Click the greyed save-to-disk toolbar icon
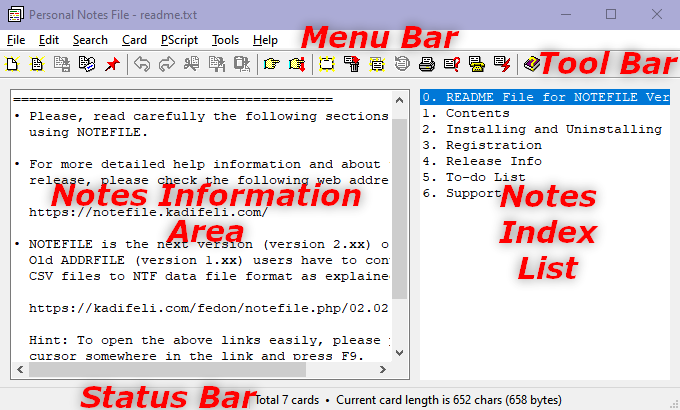The height and width of the screenshot is (410, 680). [62, 64]
